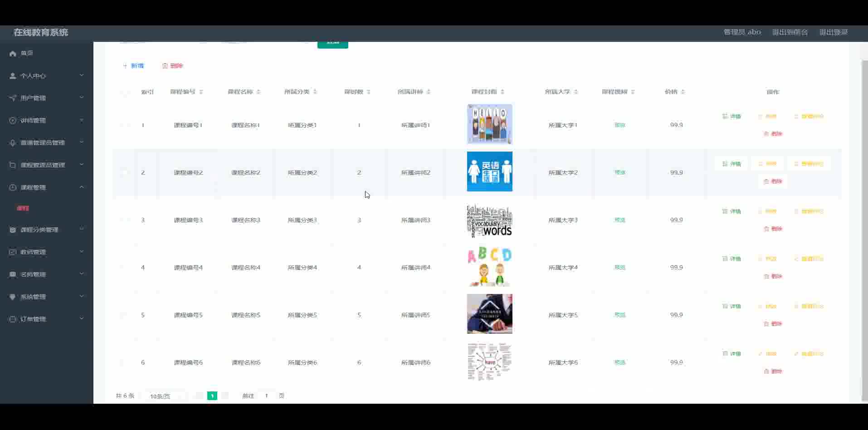Click 查看评论 for row 课程编号3
This screenshot has height=430, width=868.
[x=809, y=212]
